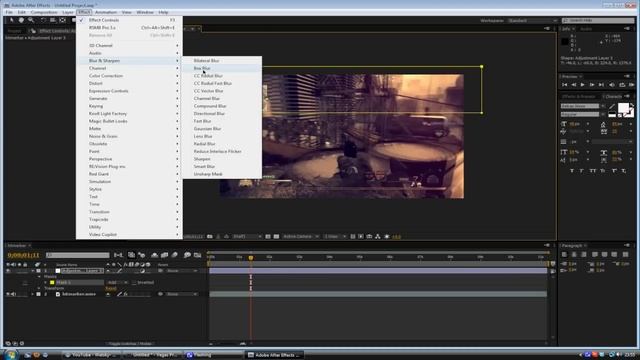The width and height of the screenshot is (640, 360).
Task: Click the brainstorm icon in timeline header
Action: point(187,255)
